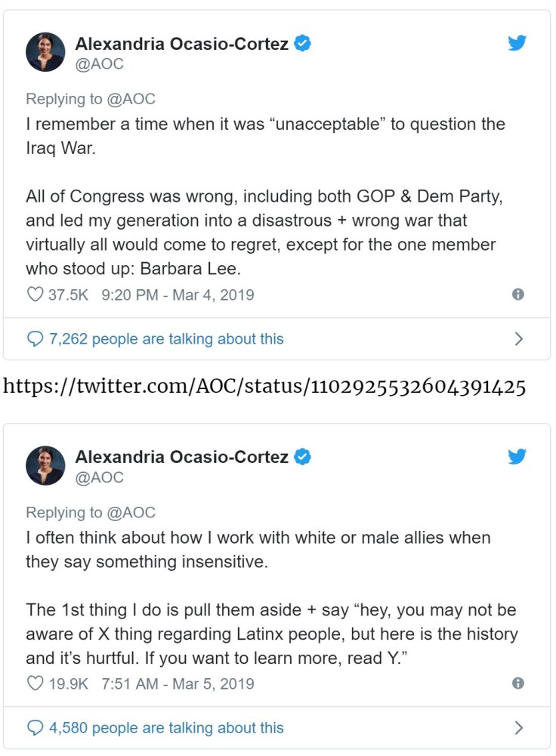Click speech bubble icon beside 4,580 people
Viewport: 556px width, 756px height.
35,728
